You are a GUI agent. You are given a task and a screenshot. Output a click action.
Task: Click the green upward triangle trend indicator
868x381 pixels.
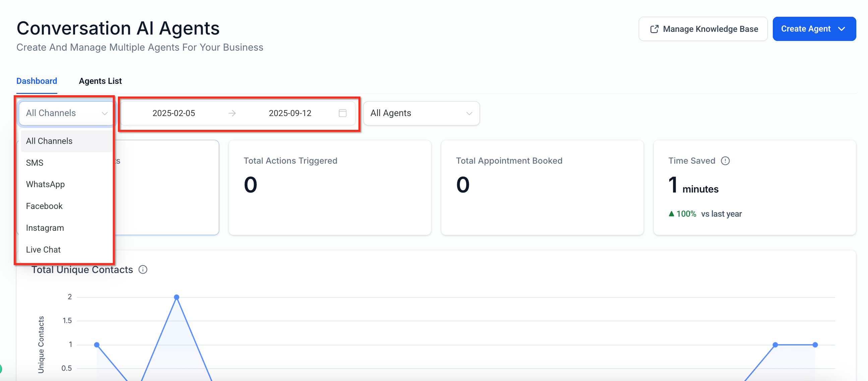671,214
